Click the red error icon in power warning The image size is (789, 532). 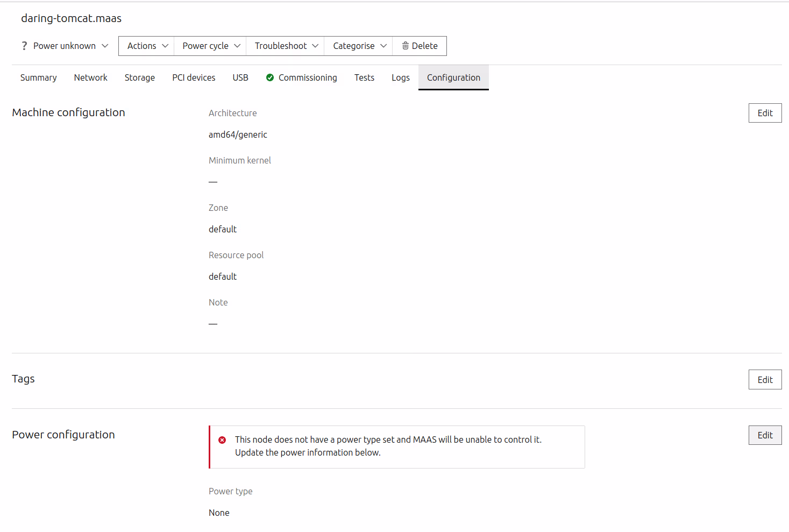[x=222, y=440]
